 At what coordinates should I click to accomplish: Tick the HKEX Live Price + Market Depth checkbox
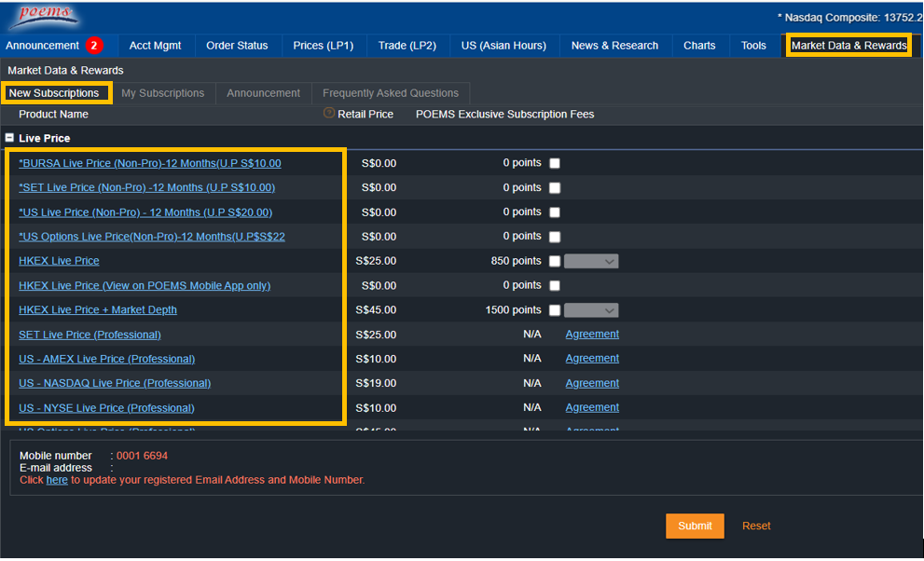point(555,310)
